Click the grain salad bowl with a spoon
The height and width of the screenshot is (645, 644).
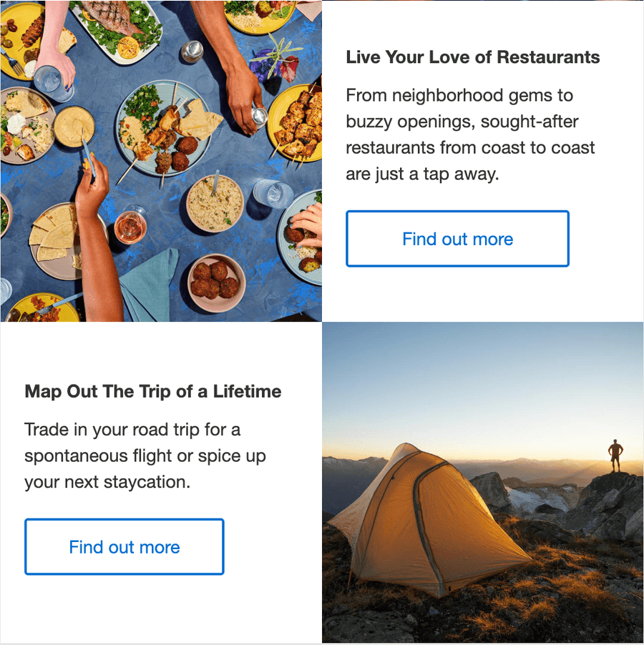coord(215,203)
